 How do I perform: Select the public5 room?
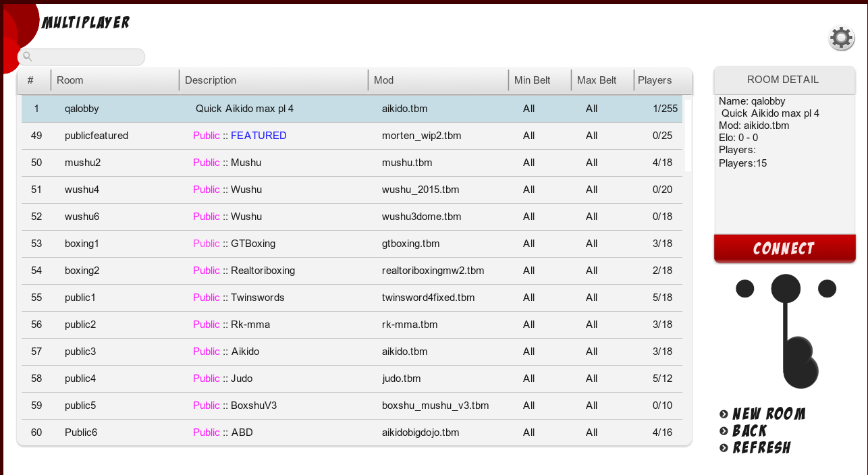pos(352,406)
